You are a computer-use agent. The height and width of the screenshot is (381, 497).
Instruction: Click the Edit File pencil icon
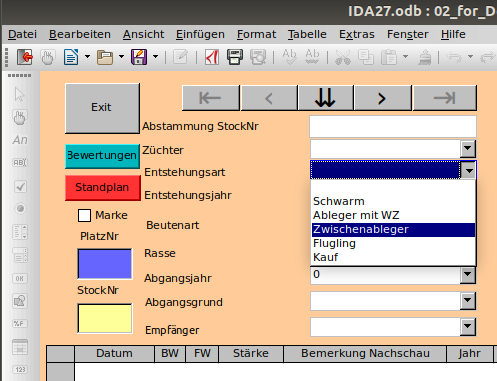(x=180, y=57)
